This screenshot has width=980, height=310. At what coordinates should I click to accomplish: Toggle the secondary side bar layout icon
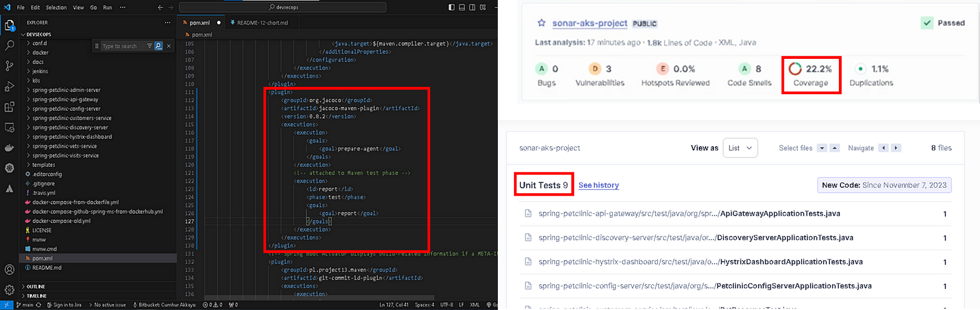click(472, 7)
